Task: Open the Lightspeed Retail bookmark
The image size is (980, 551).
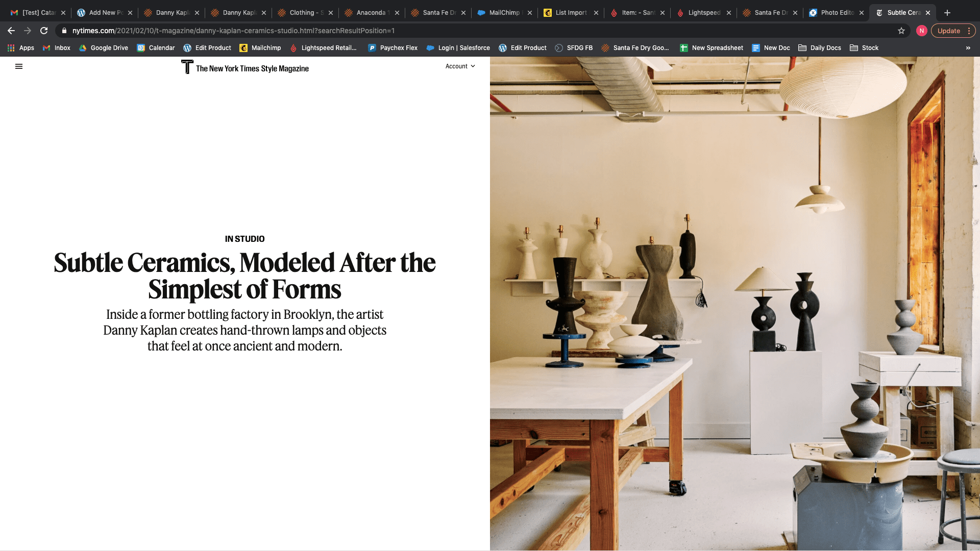Action: 323,48
